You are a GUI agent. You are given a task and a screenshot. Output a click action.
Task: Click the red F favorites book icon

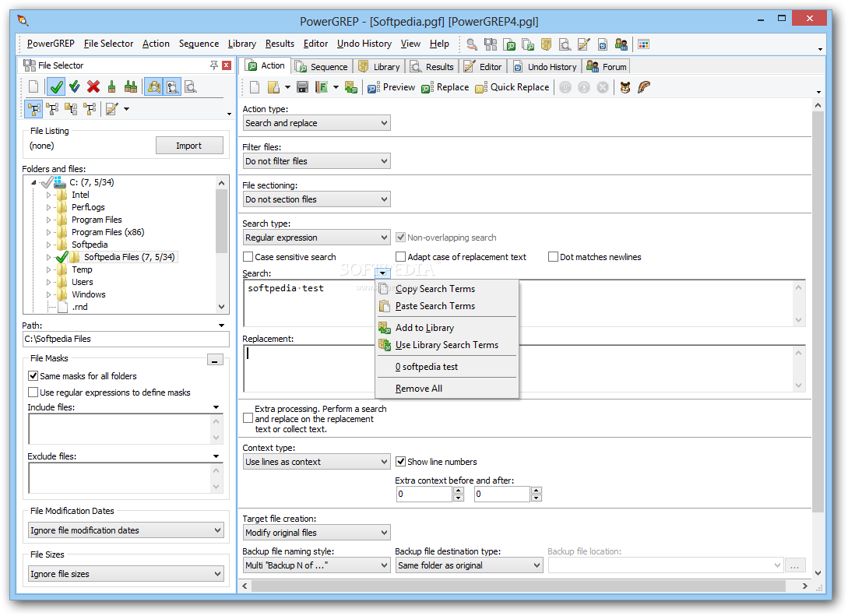[x=322, y=87]
